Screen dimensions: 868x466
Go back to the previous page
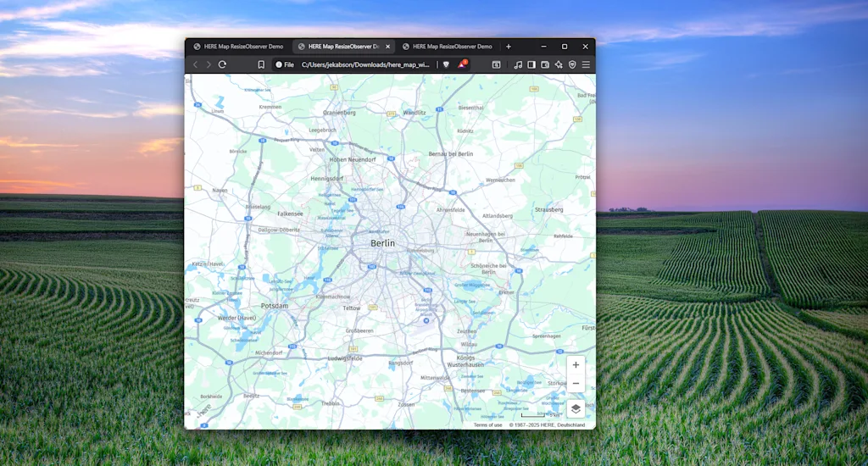196,64
